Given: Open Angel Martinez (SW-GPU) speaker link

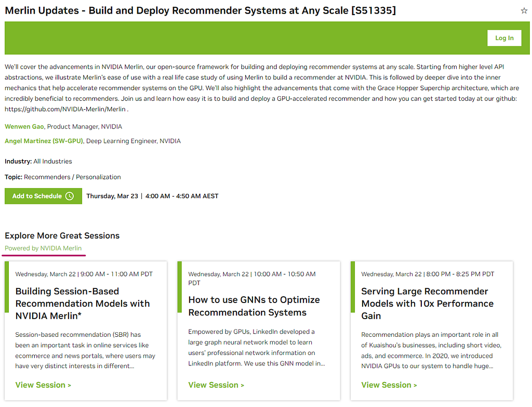Looking at the screenshot, I should coord(44,141).
